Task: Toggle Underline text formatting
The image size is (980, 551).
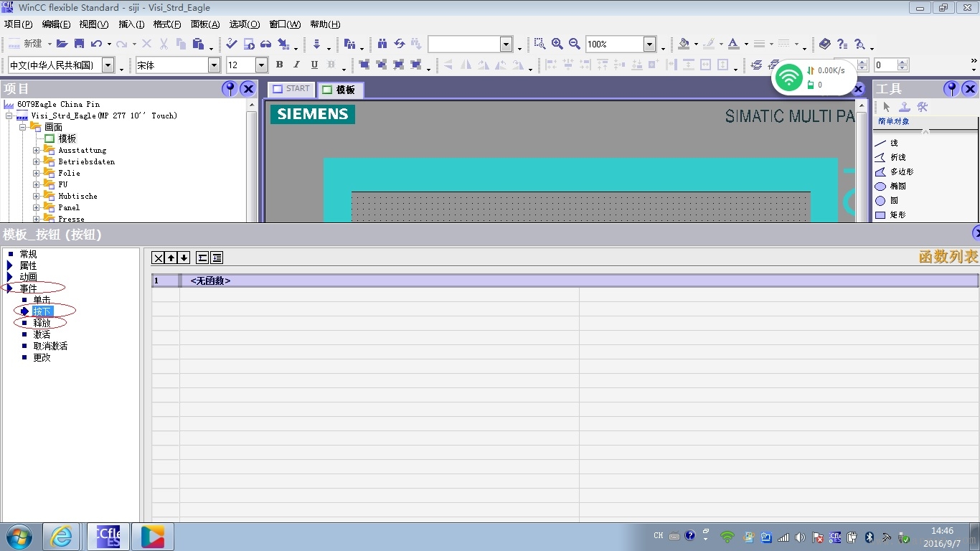Action: pyautogui.click(x=314, y=65)
